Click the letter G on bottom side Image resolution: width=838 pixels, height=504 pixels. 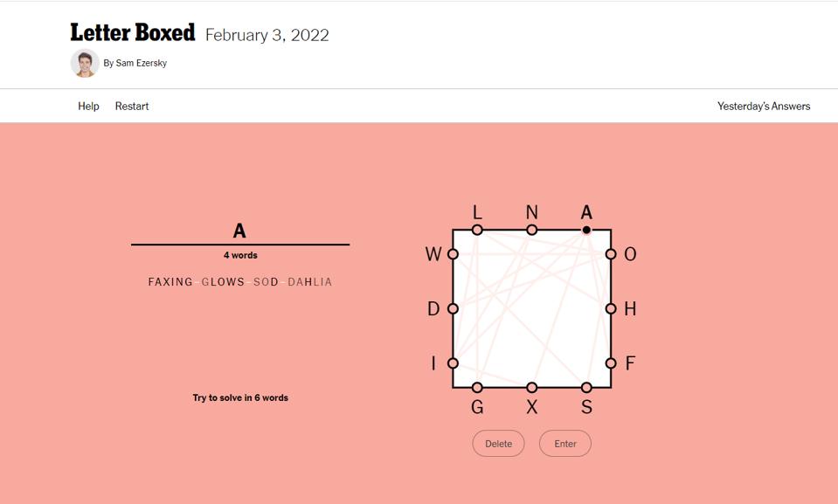[x=477, y=387]
